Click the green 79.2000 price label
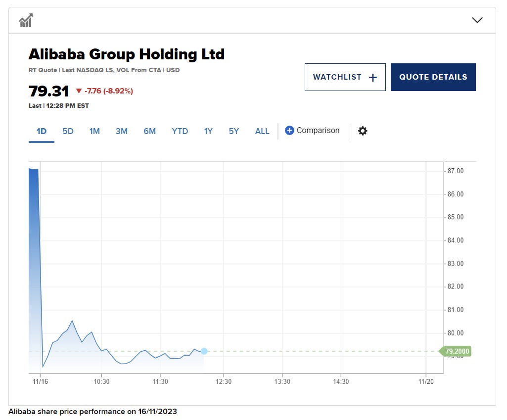This screenshot has height=420, width=507. click(x=457, y=352)
